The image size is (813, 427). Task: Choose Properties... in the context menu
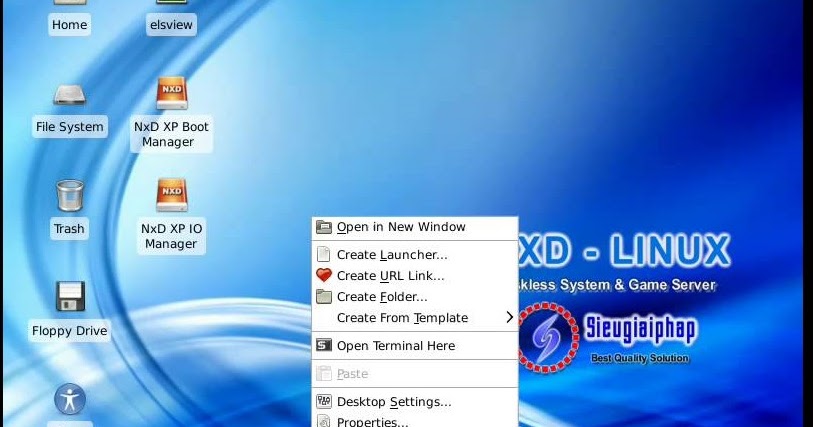point(415,421)
